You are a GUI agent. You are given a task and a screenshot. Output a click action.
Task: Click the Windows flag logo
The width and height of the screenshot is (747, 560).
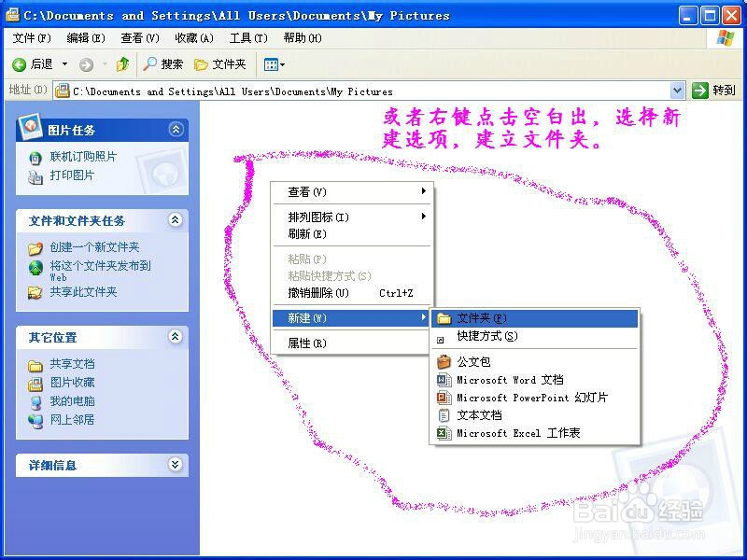coord(726,38)
